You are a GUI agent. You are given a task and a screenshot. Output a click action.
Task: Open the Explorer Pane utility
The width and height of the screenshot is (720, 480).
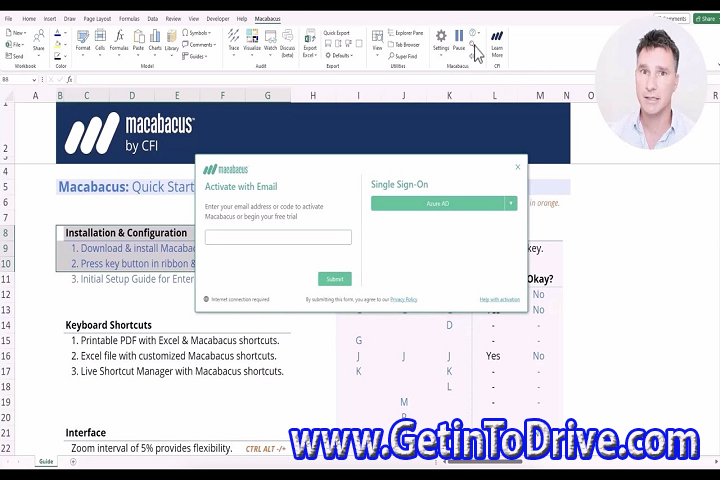[405, 33]
